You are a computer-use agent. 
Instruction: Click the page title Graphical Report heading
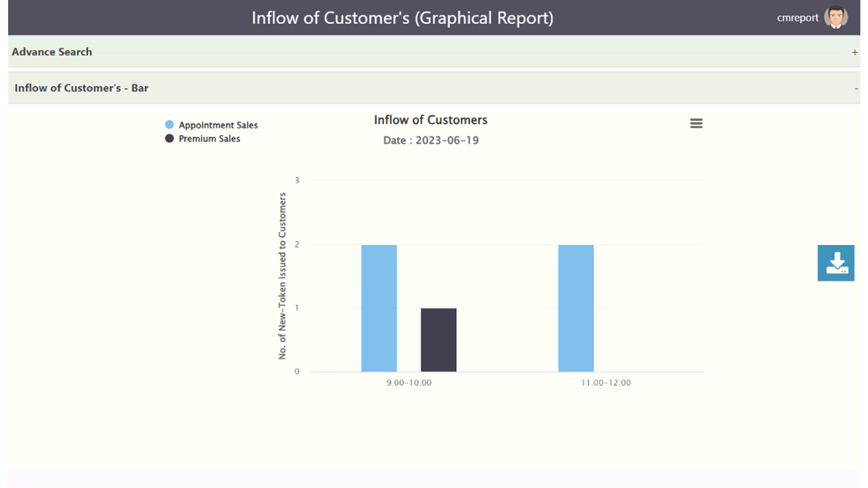402,18
